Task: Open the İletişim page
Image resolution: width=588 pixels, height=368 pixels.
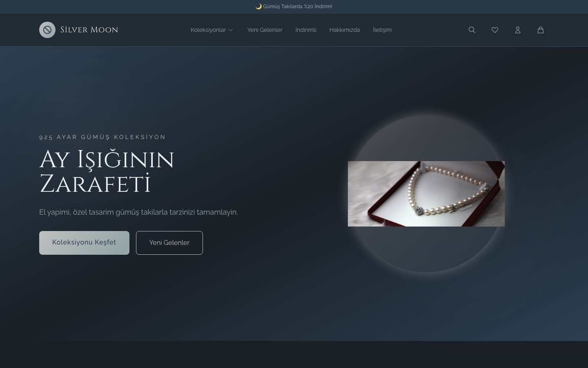Action: click(x=382, y=30)
